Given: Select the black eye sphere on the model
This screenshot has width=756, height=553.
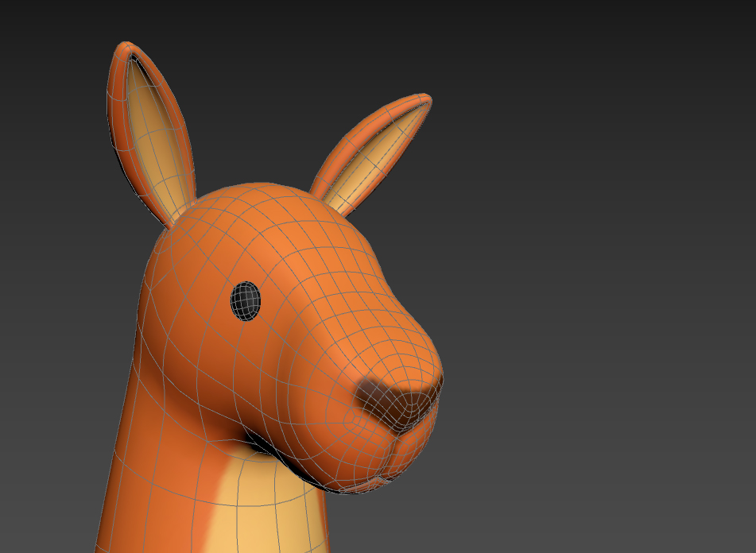Looking at the screenshot, I should point(246,300).
